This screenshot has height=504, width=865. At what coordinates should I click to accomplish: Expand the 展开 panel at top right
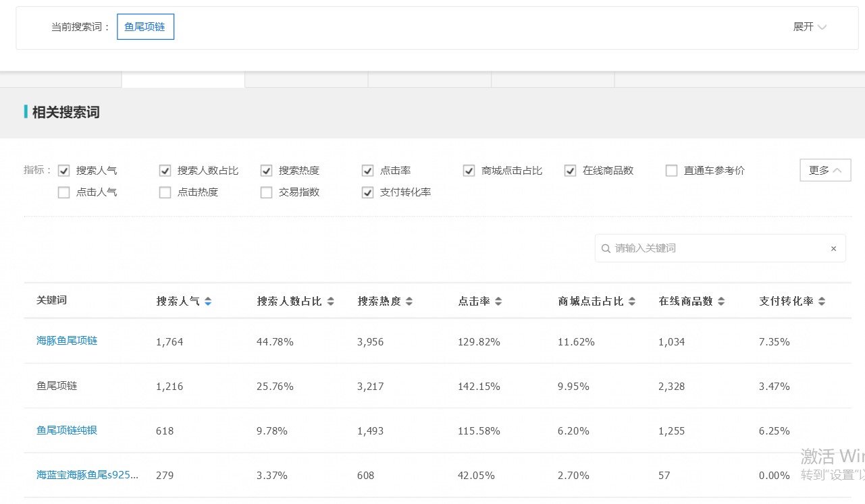click(x=809, y=27)
